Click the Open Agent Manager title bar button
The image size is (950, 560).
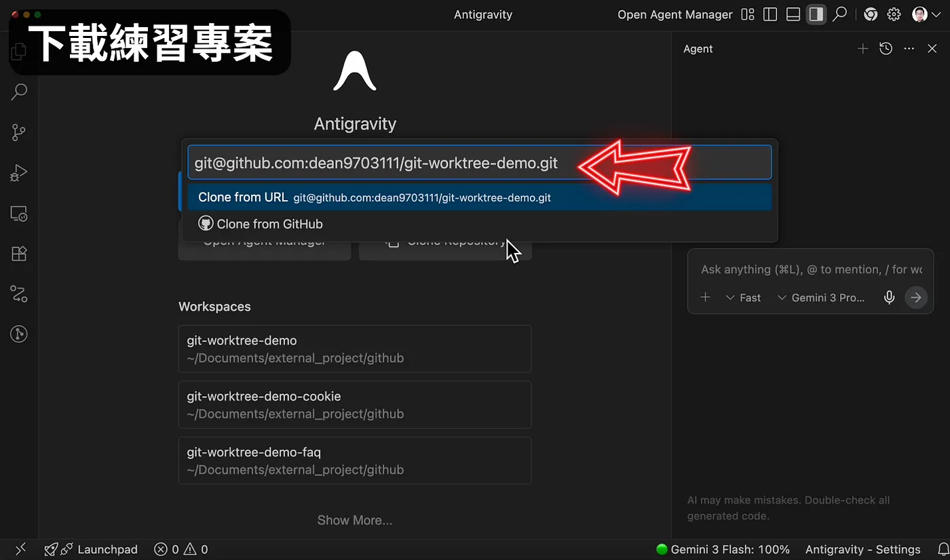point(674,14)
